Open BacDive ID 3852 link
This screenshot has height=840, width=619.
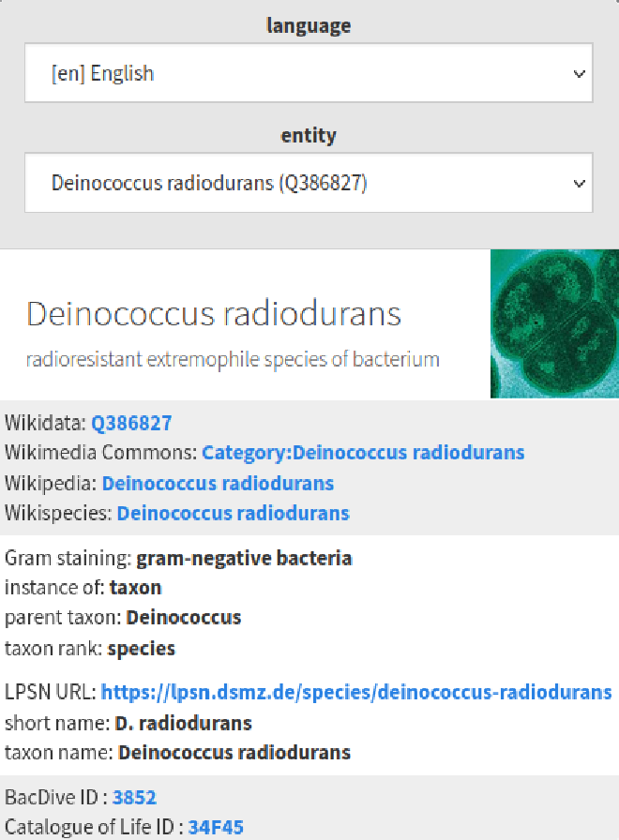pos(134,798)
